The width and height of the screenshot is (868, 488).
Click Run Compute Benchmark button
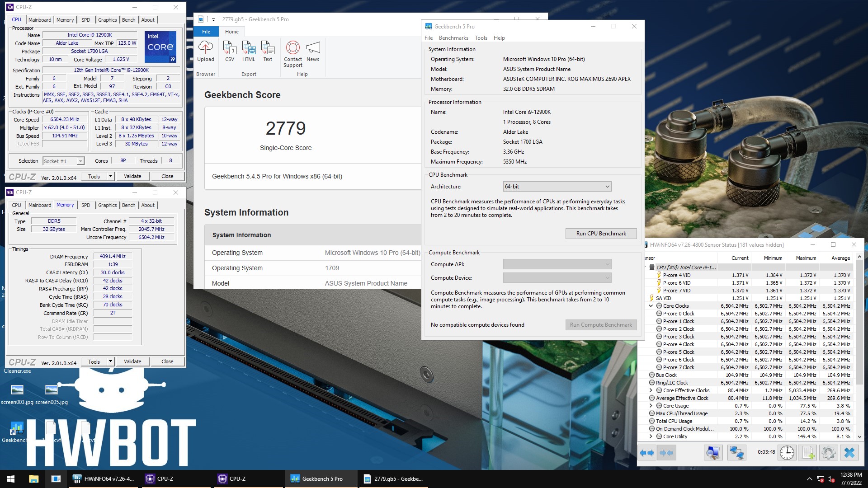click(601, 325)
